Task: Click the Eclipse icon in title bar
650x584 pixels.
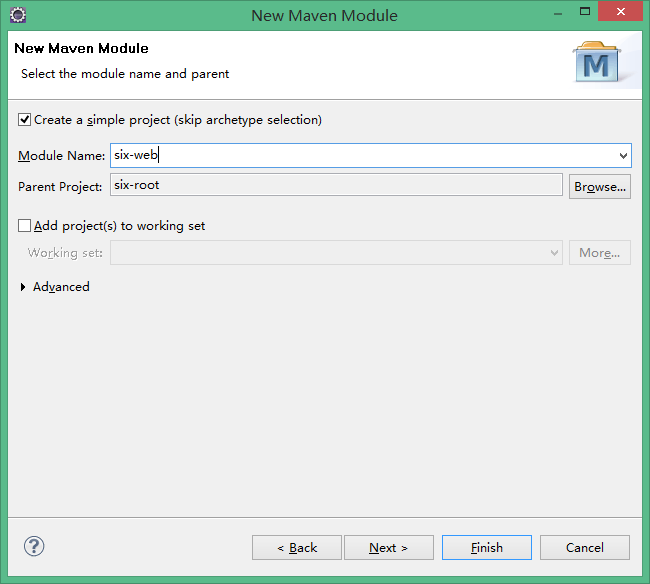Action: click(18, 15)
